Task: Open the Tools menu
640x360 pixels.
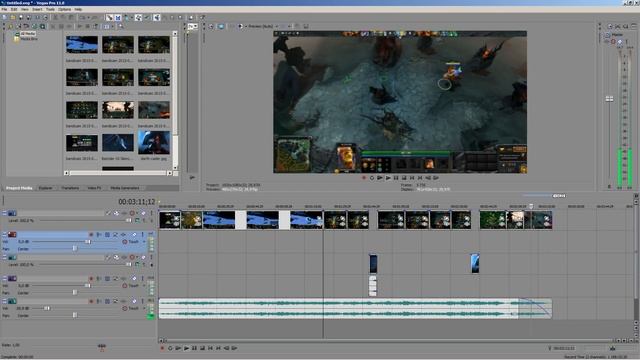Action: click(50, 9)
